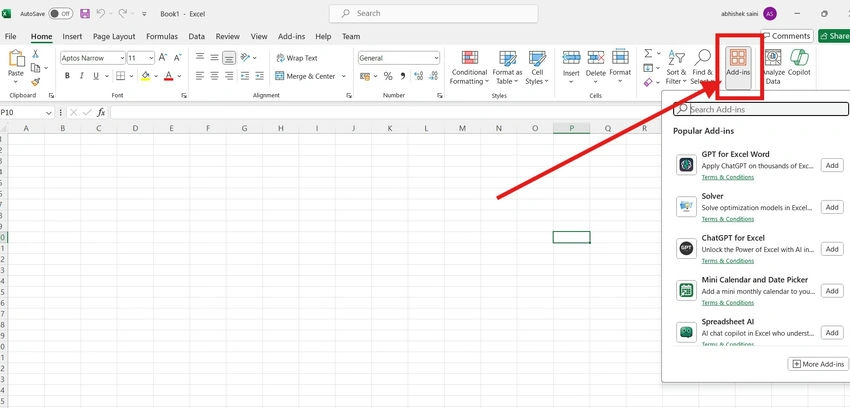Click the Increase Decimal icon
The width and height of the screenshot is (850, 408).
(x=418, y=76)
